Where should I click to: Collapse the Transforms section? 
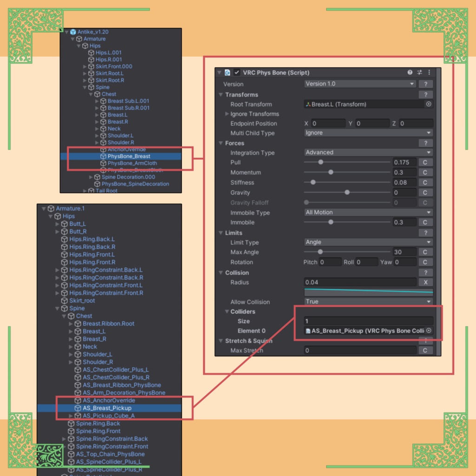221,95
